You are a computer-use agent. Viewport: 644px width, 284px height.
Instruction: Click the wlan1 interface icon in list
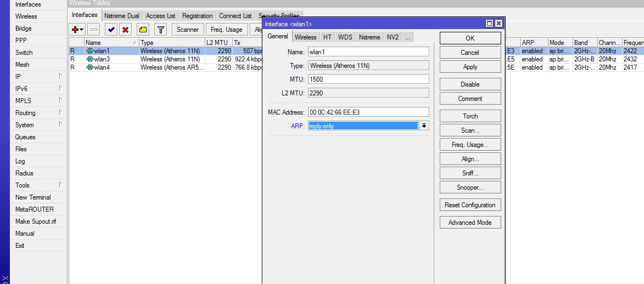[x=90, y=52]
